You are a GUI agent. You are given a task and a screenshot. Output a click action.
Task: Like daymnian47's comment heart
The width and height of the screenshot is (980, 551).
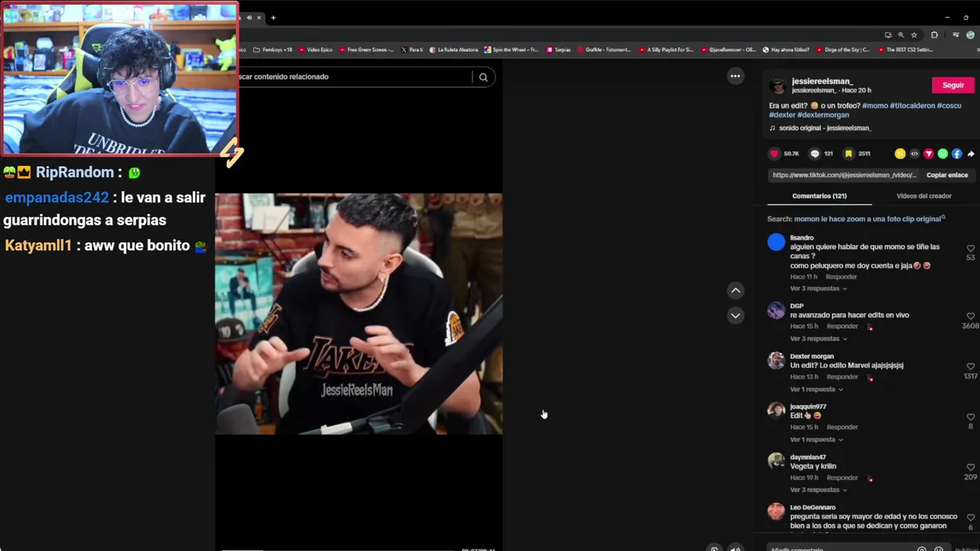[x=971, y=468]
